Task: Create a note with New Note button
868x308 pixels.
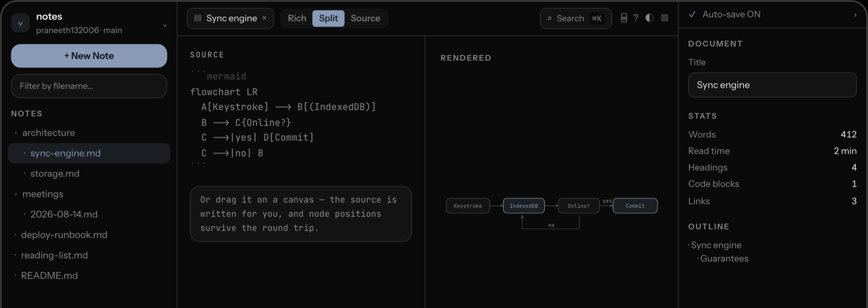Action: click(89, 56)
